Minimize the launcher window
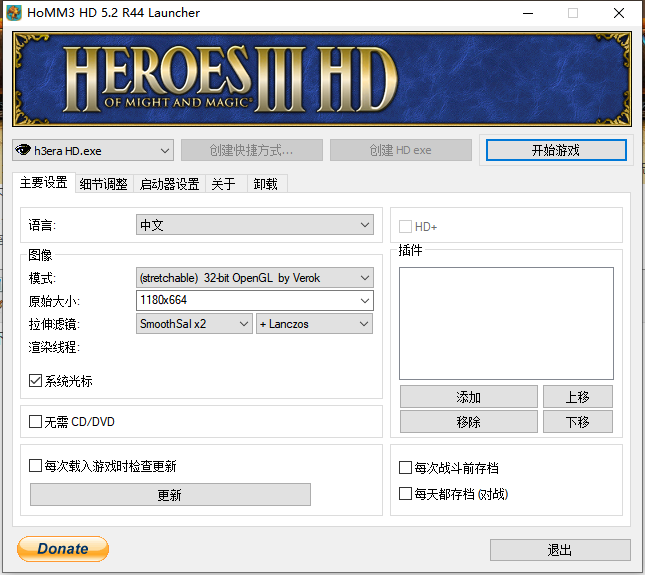Viewport: 645px width, 575px height. pyautogui.click(x=528, y=13)
